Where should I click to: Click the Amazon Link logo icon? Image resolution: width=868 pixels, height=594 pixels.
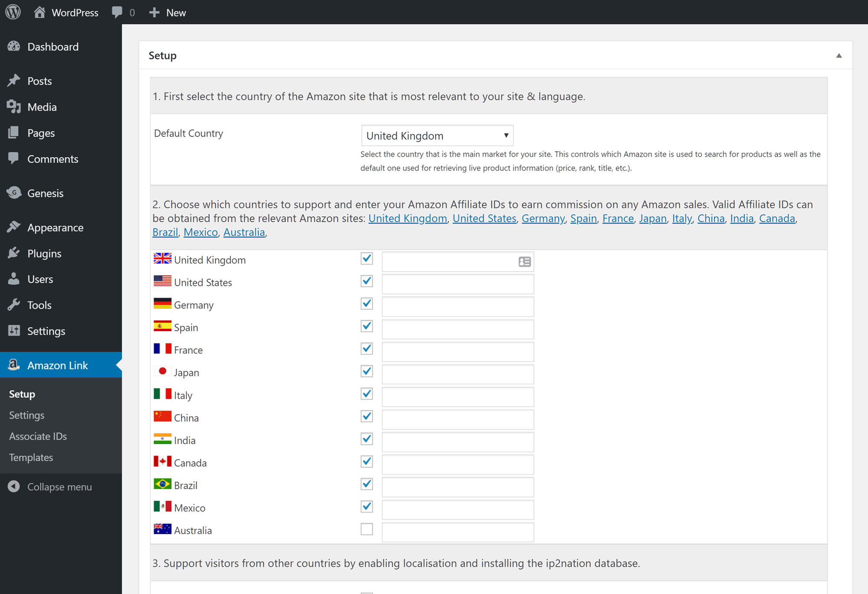14,365
